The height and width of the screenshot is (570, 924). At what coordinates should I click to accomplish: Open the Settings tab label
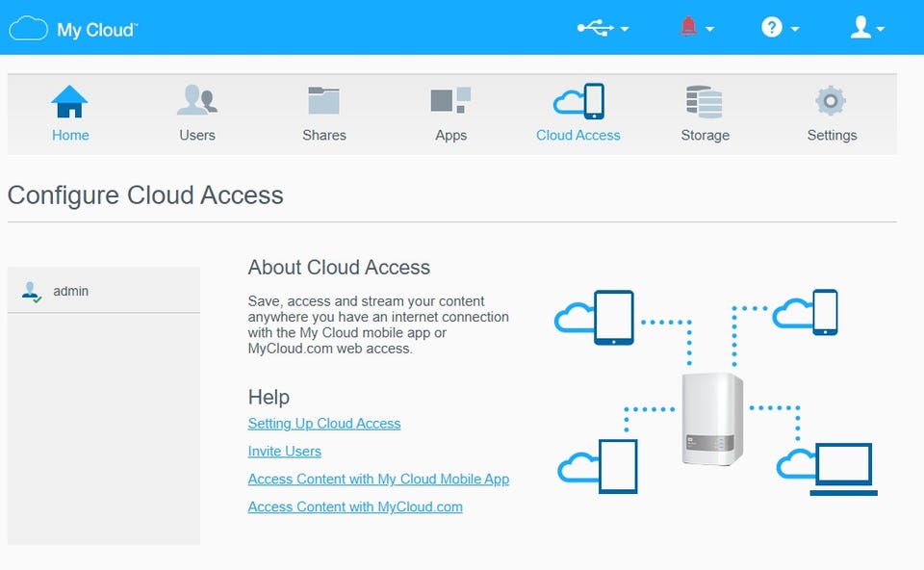point(832,136)
